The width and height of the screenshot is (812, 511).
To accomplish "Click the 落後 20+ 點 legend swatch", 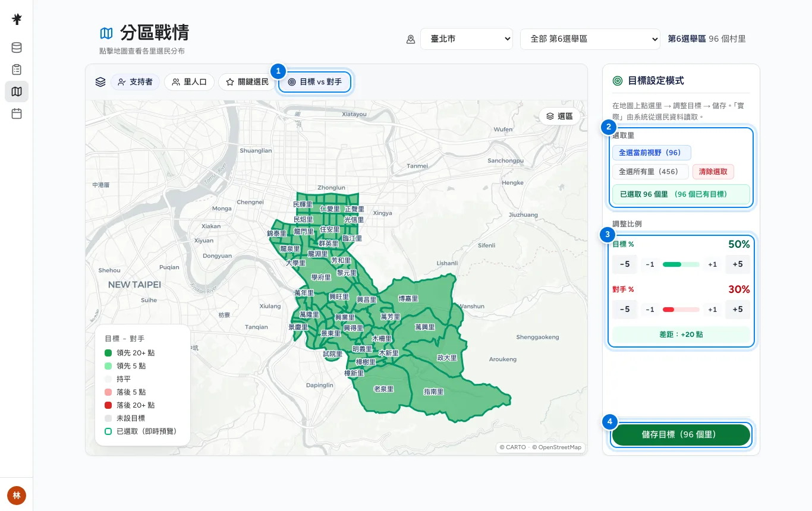I will tap(108, 405).
